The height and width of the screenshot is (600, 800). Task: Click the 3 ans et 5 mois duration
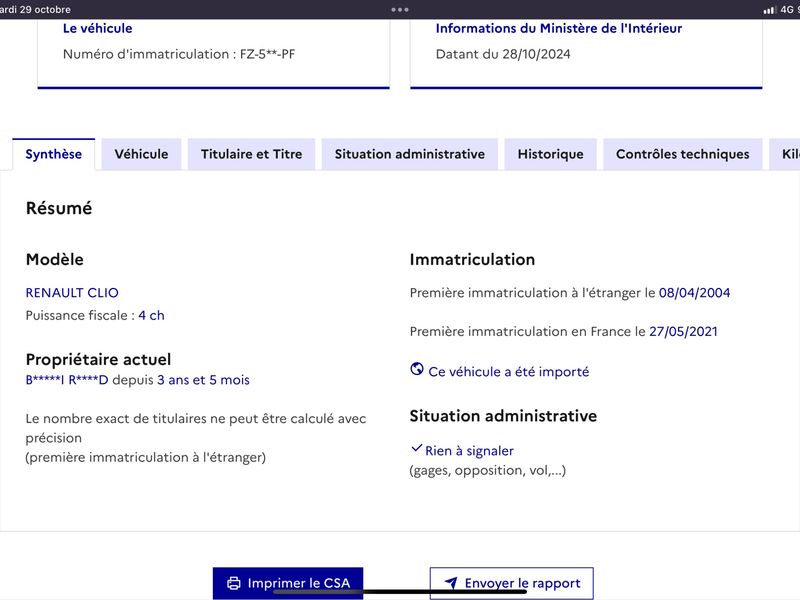coord(203,380)
